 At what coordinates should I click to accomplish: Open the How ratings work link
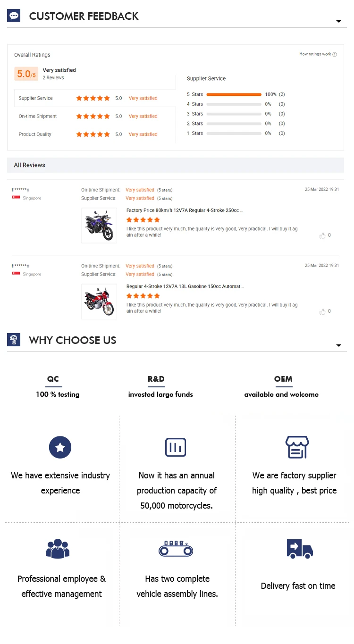pyautogui.click(x=315, y=54)
